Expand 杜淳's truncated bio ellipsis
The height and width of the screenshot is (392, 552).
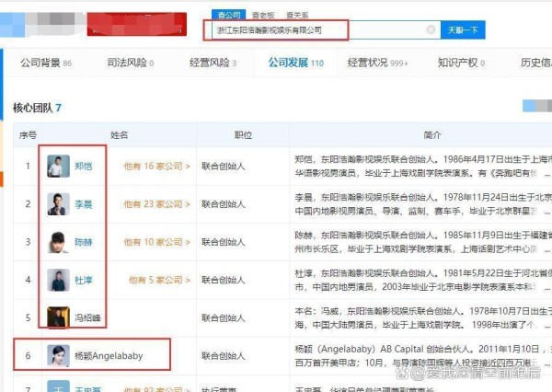coord(547,288)
